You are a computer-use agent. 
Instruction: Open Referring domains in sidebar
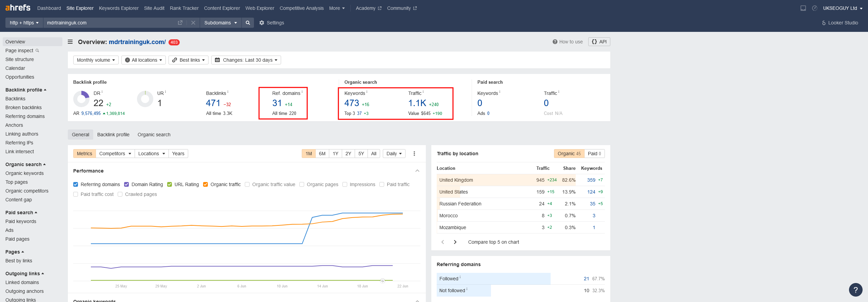tap(25, 116)
